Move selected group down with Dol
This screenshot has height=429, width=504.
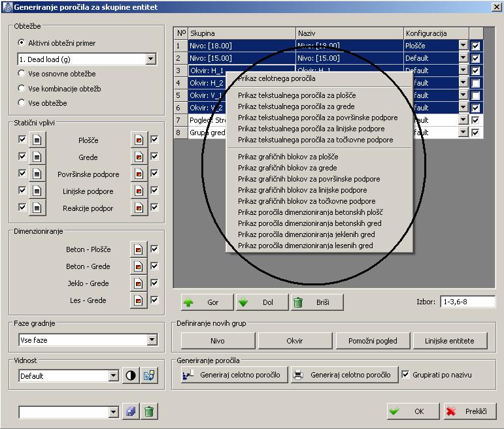click(x=261, y=302)
